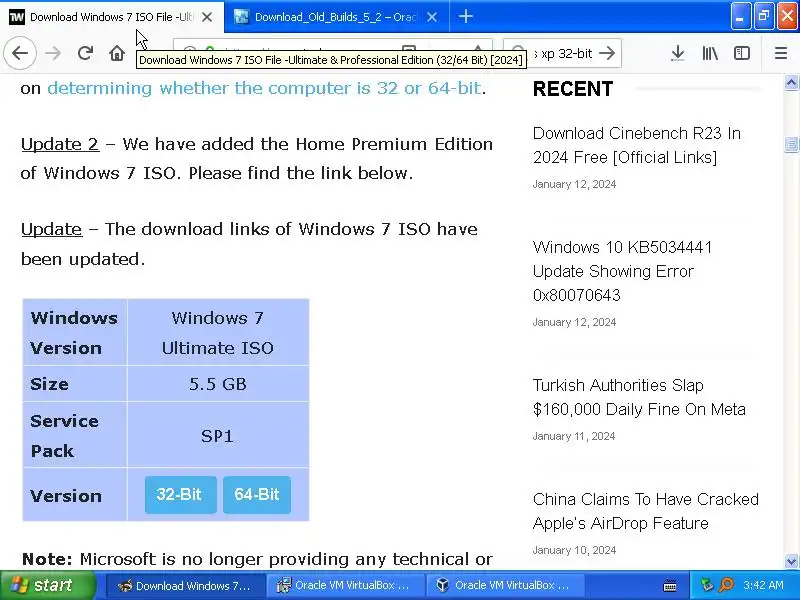
Task: Download the 64-Bit Windows 7 ISO
Action: pyautogui.click(x=257, y=494)
